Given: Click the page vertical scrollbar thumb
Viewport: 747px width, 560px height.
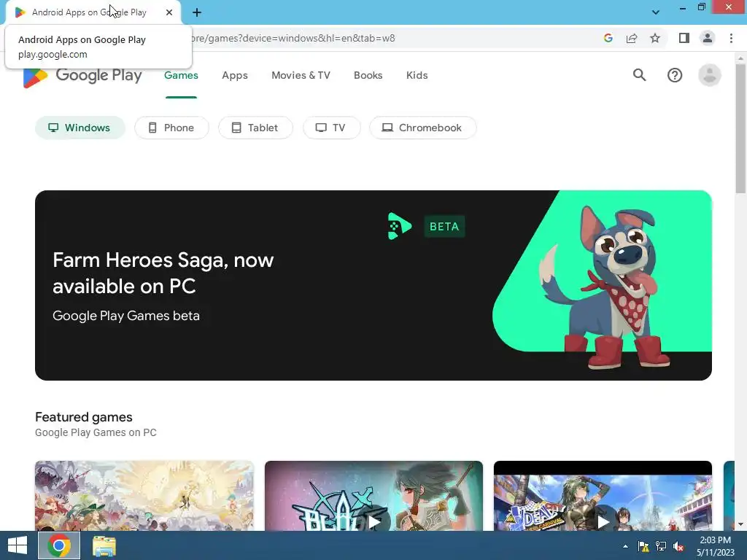Looking at the screenshot, I should click(x=740, y=128).
